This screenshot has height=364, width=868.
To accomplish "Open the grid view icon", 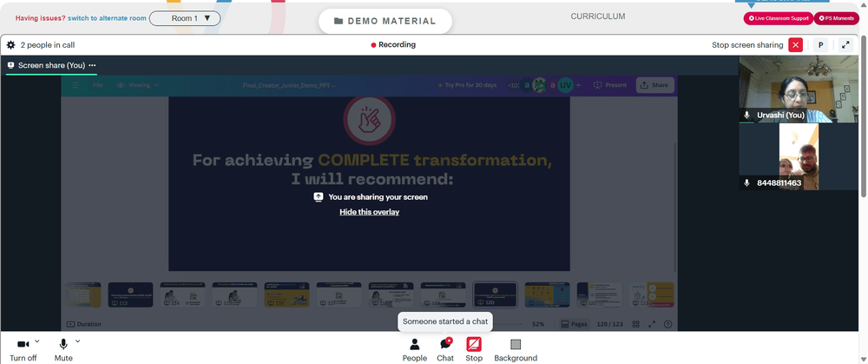I will pyautogui.click(x=636, y=324).
